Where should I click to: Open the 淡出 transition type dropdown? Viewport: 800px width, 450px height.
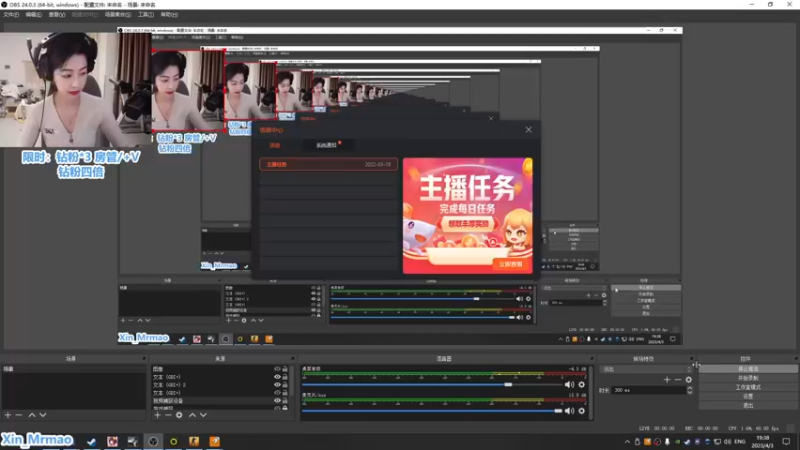[647, 369]
